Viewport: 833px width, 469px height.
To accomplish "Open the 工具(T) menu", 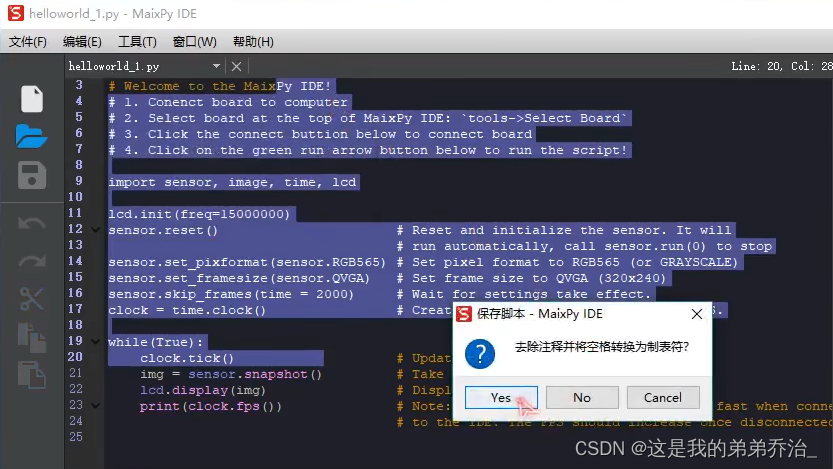I will 137,41.
